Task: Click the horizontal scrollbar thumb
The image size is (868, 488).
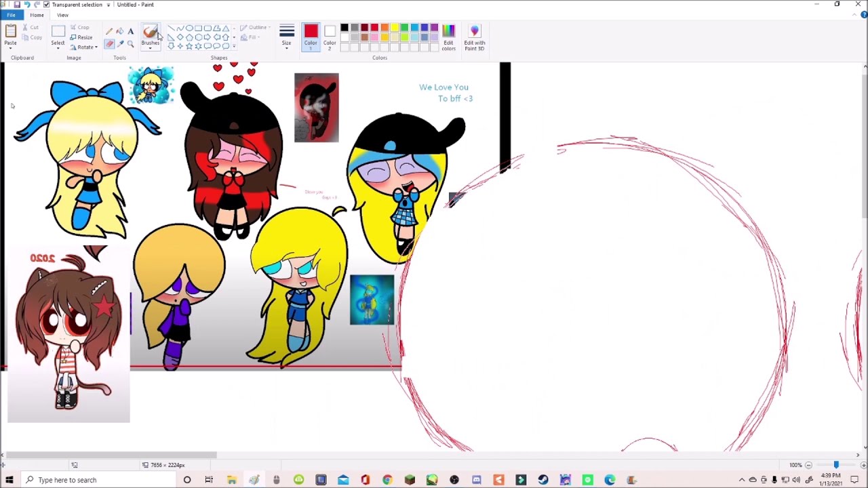Action: point(111,455)
